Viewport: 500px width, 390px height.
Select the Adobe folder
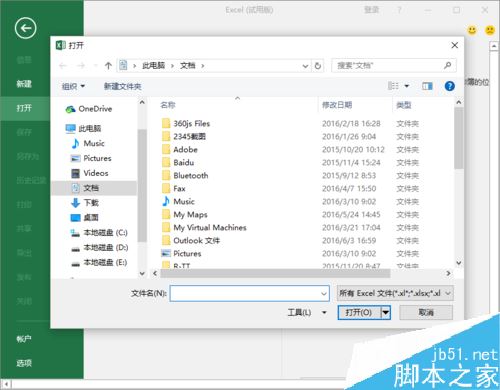pos(180,150)
